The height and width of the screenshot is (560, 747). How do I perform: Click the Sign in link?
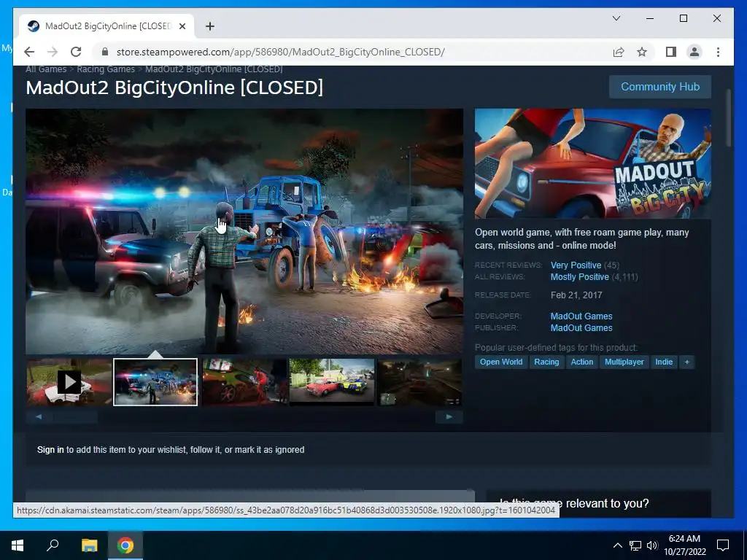pos(50,450)
